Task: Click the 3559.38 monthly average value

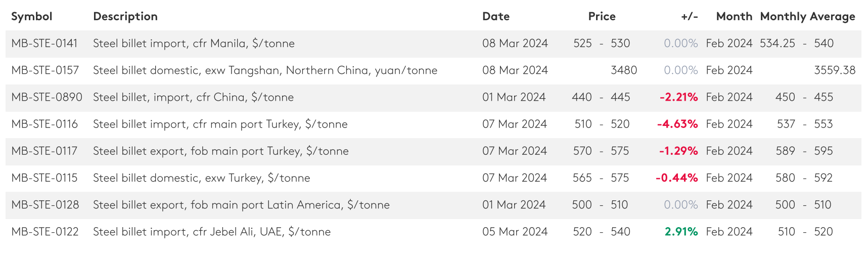Action: click(x=834, y=70)
